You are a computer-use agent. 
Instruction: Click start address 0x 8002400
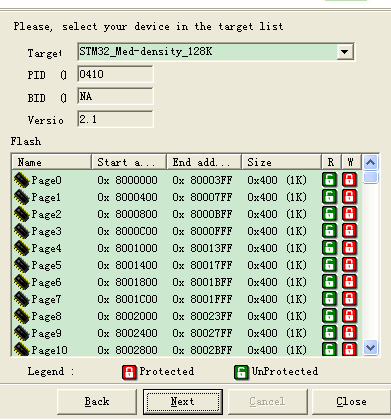pyautogui.click(x=127, y=333)
